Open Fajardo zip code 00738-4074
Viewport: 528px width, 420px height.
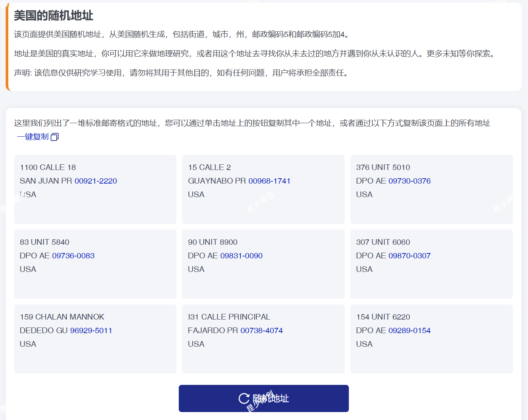[x=262, y=330]
